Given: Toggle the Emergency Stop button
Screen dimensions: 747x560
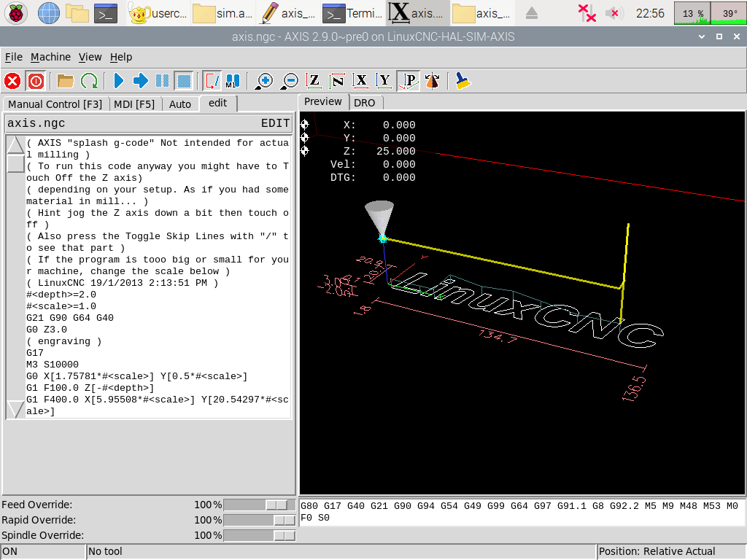Looking at the screenshot, I should pyautogui.click(x=12, y=81).
